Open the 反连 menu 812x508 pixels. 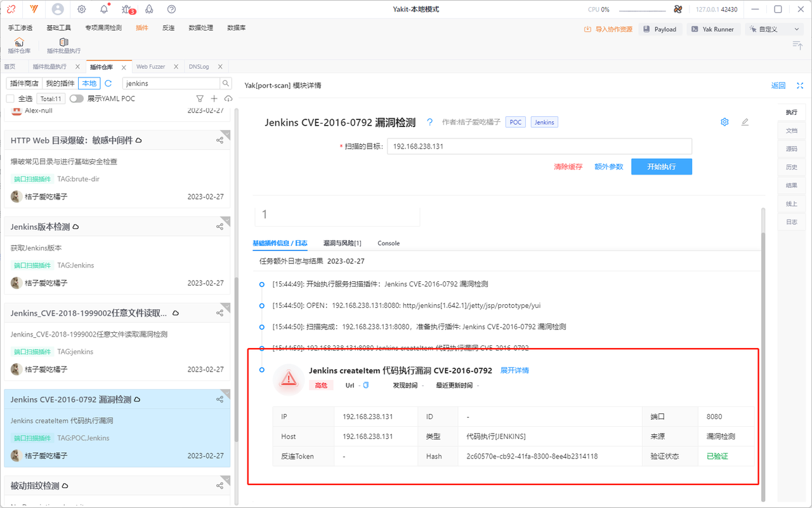point(168,28)
